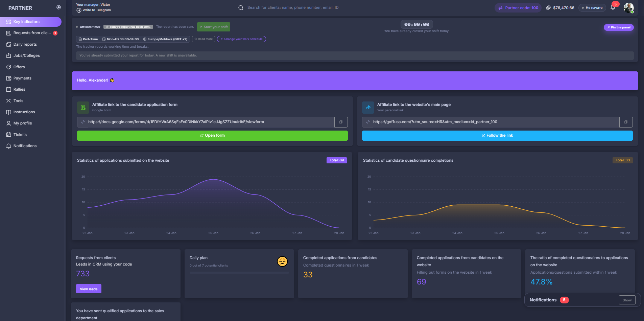644x321 pixels.
Task: Click Change your work schedule link
Action: [x=241, y=39]
